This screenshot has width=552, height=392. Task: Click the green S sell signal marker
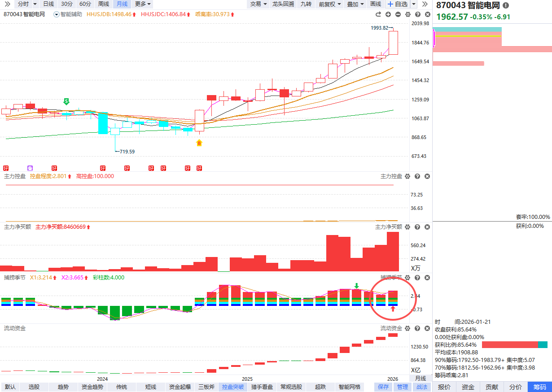click(66, 101)
